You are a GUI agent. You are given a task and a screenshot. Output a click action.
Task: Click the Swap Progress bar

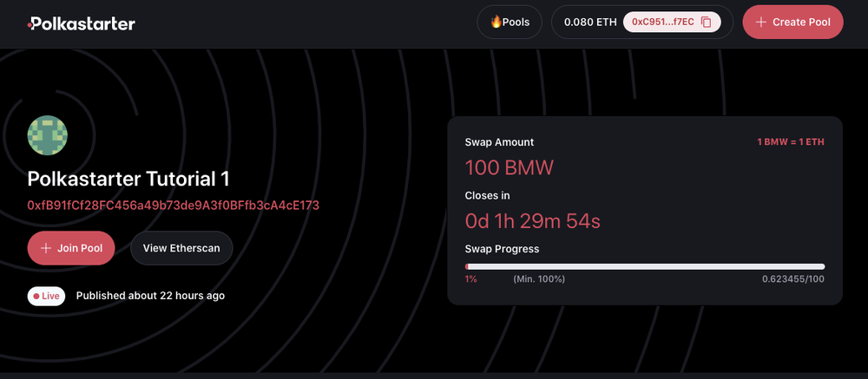pyautogui.click(x=645, y=266)
